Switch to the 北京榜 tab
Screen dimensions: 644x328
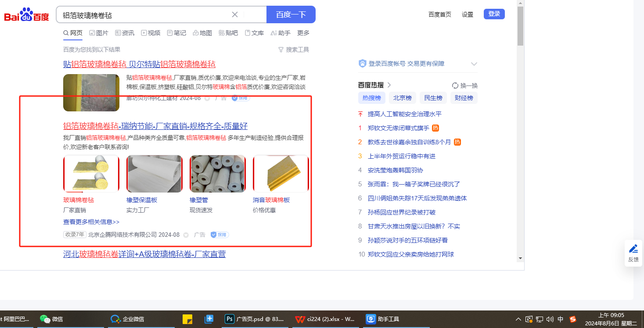pyautogui.click(x=402, y=98)
